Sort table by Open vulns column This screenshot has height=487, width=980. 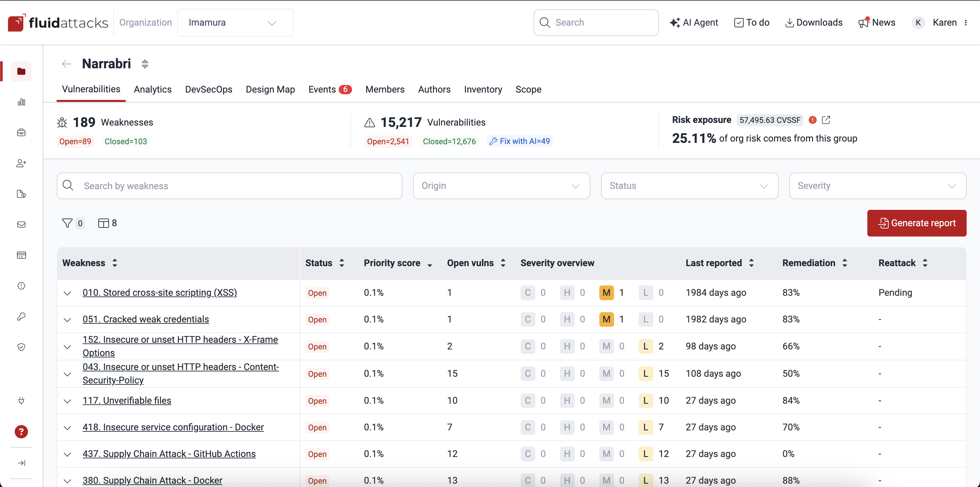(503, 263)
